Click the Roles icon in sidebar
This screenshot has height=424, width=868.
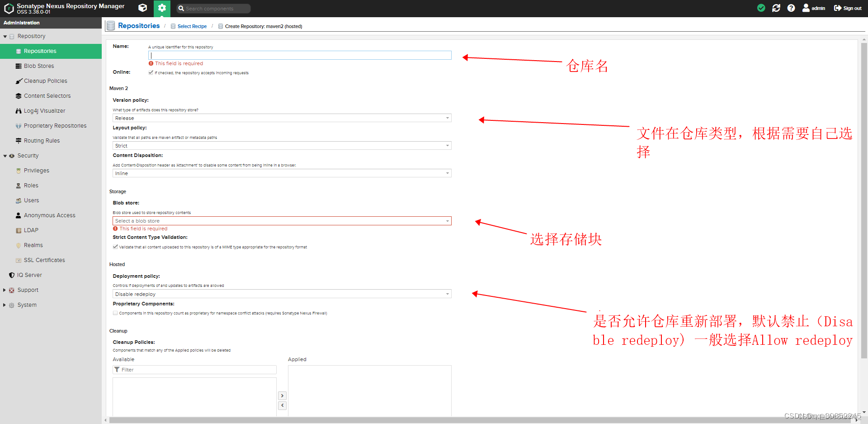click(19, 186)
